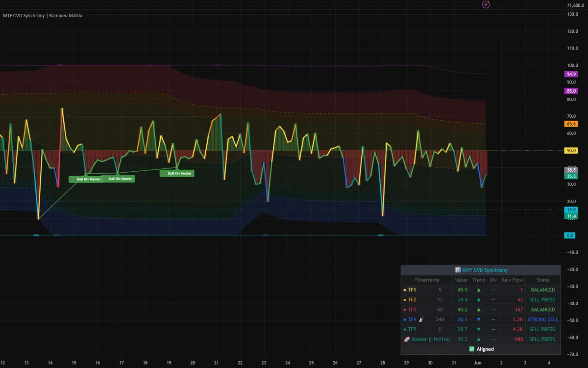
Task: Click the satellite icon next to TF4
Action: [420, 319]
